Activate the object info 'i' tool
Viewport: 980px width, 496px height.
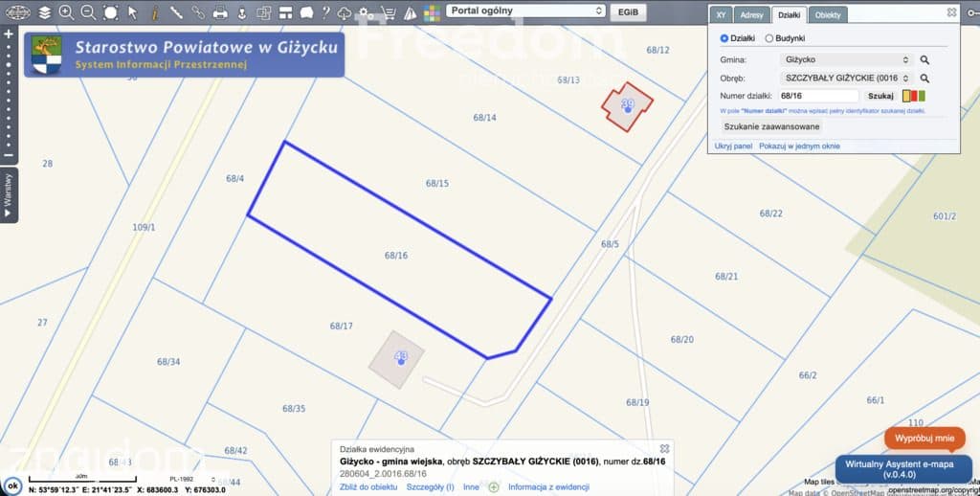pos(154,11)
